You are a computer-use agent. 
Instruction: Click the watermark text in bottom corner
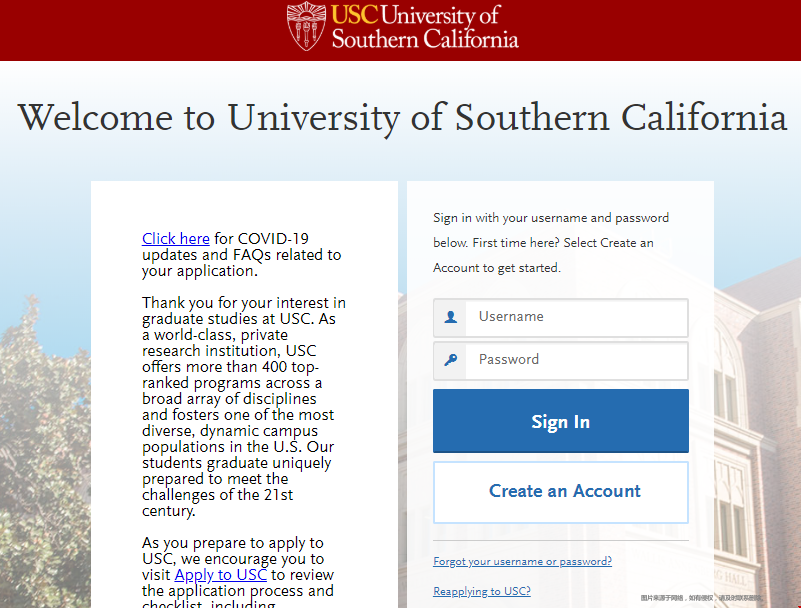pos(701,597)
